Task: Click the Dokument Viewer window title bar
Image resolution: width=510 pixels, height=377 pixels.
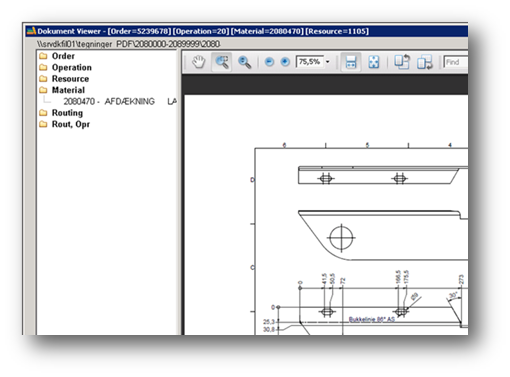Action: click(x=247, y=31)
